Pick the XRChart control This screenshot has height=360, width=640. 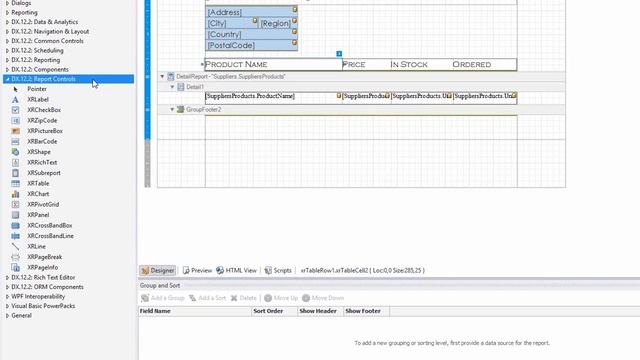tap(38, 194)
